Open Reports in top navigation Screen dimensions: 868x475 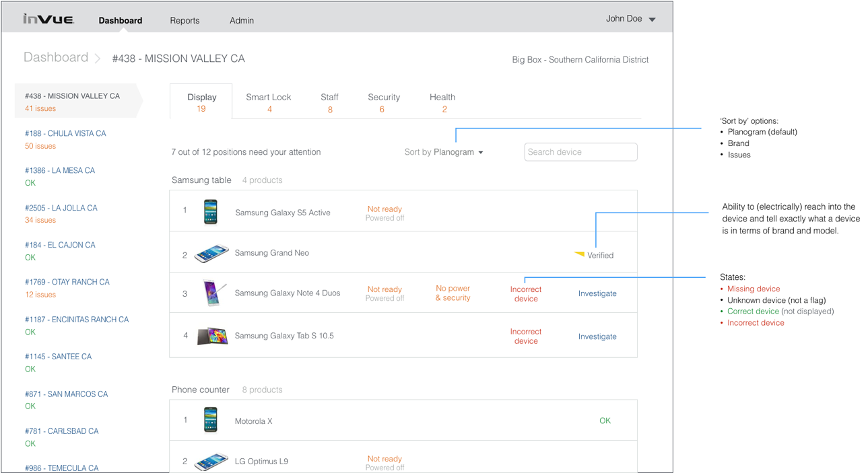185,20
